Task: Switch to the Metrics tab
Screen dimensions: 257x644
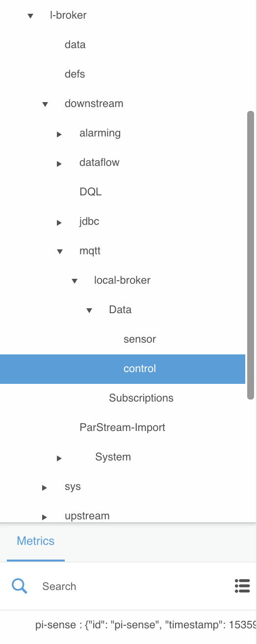Action: 36,541
